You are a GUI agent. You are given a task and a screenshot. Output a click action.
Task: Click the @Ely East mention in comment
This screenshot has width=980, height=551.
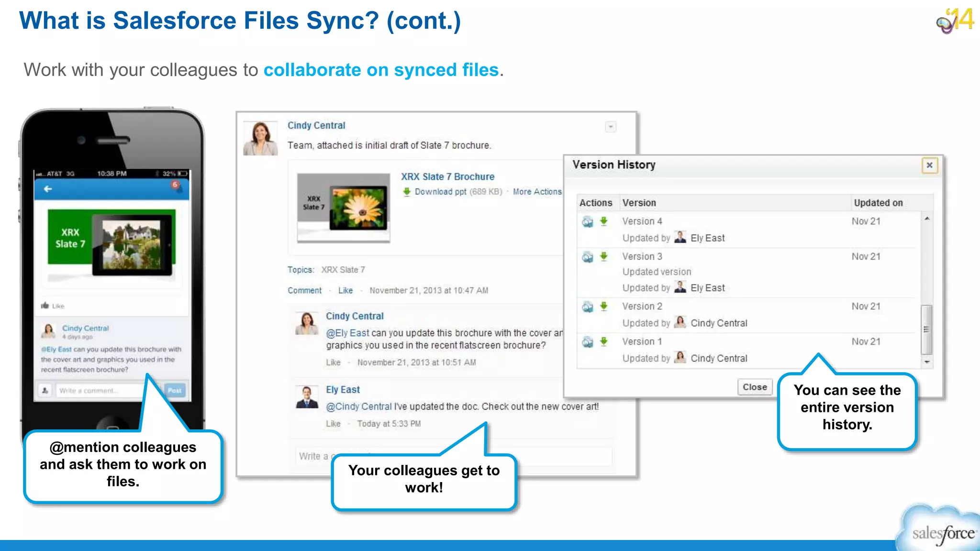coord(347,333)
